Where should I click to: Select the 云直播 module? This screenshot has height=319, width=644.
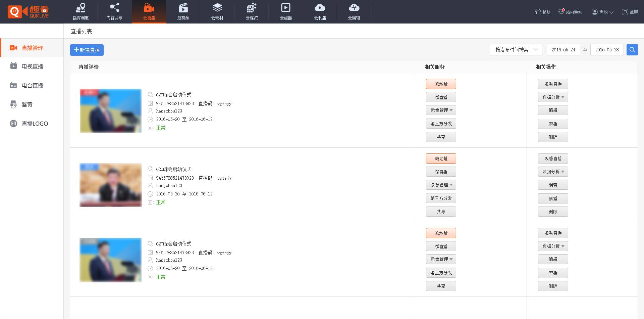pos(149,12)
